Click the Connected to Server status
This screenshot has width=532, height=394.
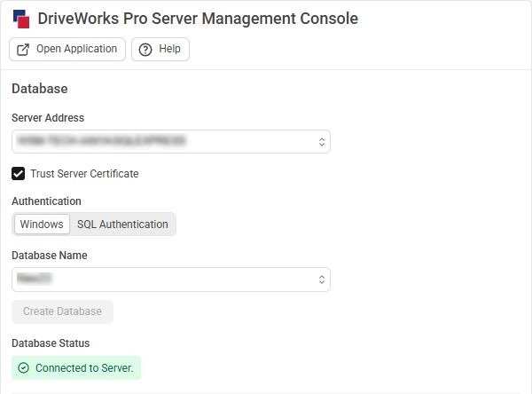(x=76, y=368)
